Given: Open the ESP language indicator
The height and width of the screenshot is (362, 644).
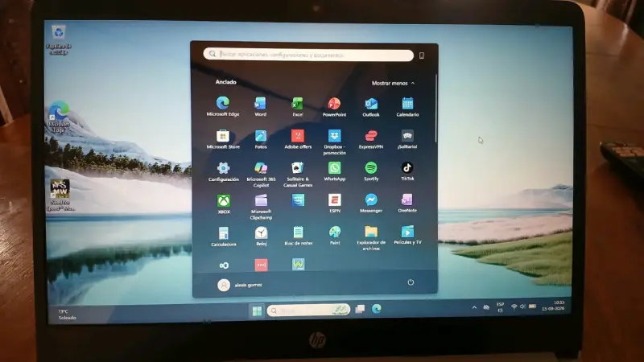Looking at the screenshot, I should 500,307.
